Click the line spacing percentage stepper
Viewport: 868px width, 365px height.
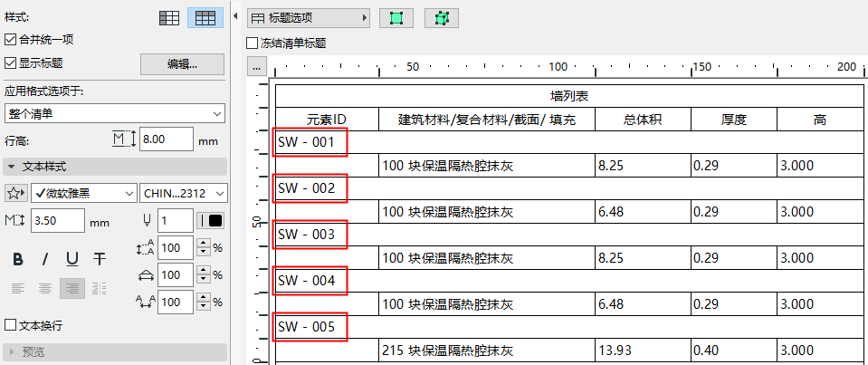[204, 247]
